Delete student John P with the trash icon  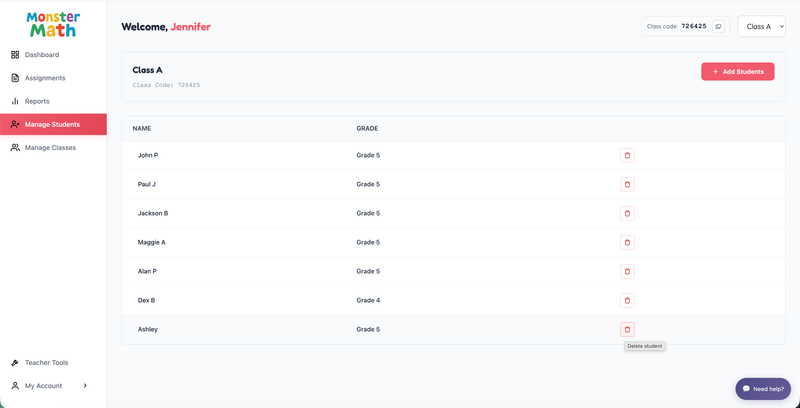coord(627,156)
